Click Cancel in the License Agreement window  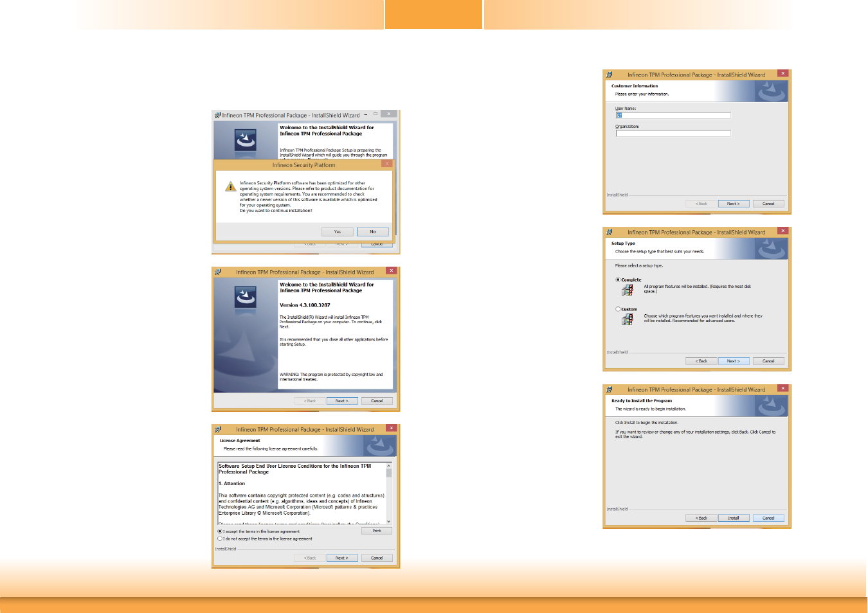[x=377, y=558]
